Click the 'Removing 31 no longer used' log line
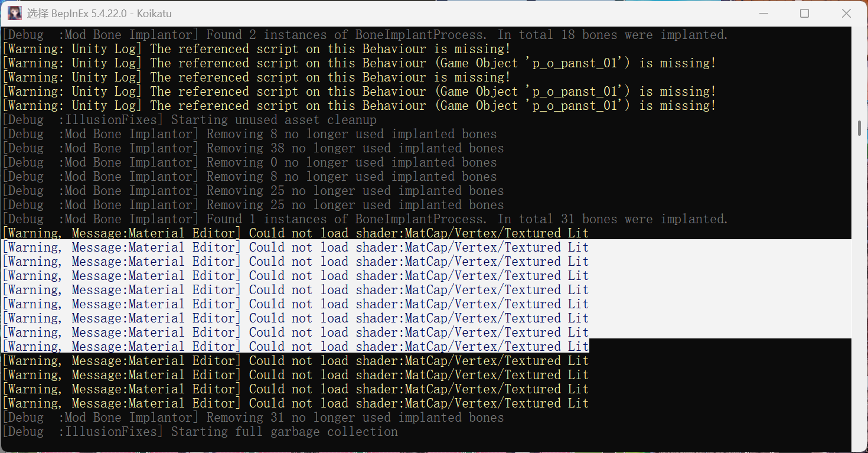Image resolution: width=868 pixels, height=453 pixels. click(x=354, y=418)
